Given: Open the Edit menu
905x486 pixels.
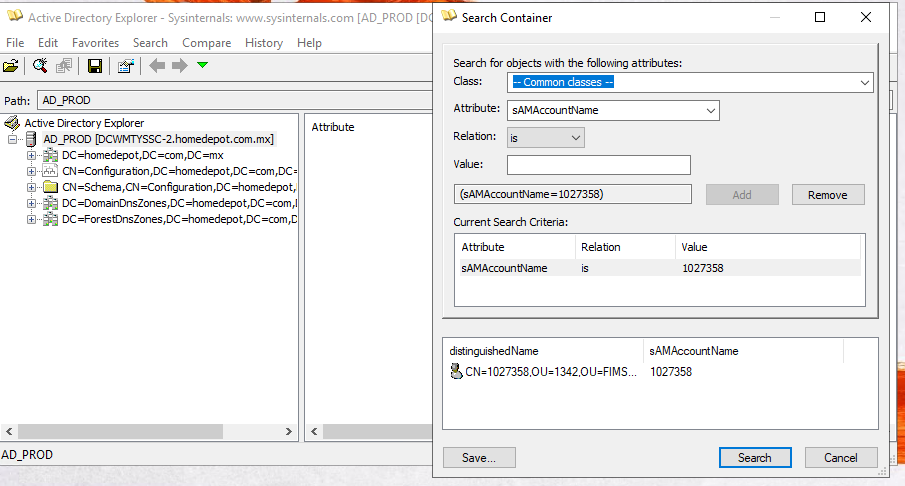Looking at the screenshot, I should (48, 43).
